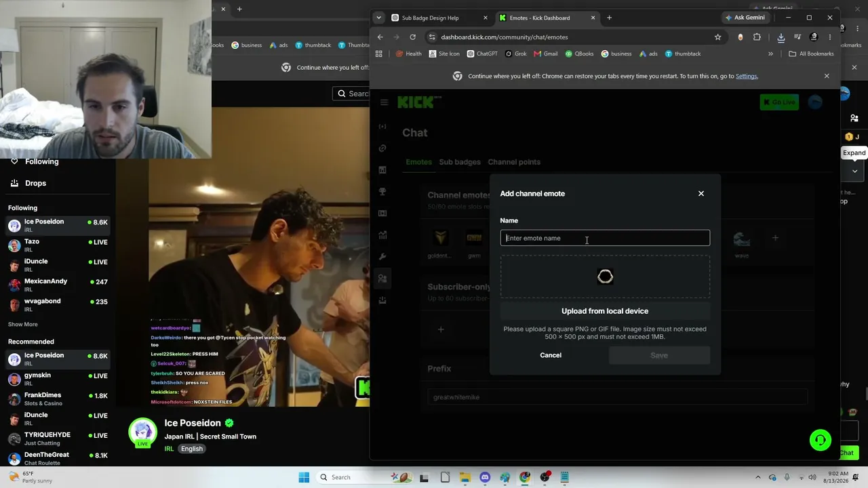868x488 pixels.
Task: Click Ask Gemini button
Action: (x=745, y=18)
